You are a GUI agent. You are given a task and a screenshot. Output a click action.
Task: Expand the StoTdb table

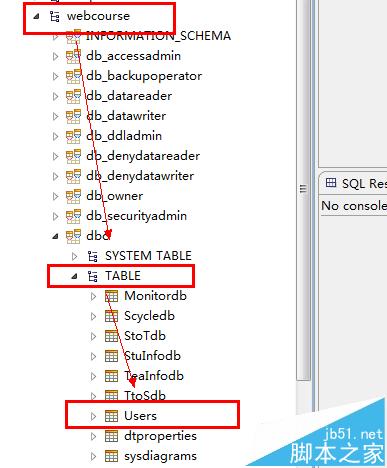pyautogui.click(x=94, y=336)
